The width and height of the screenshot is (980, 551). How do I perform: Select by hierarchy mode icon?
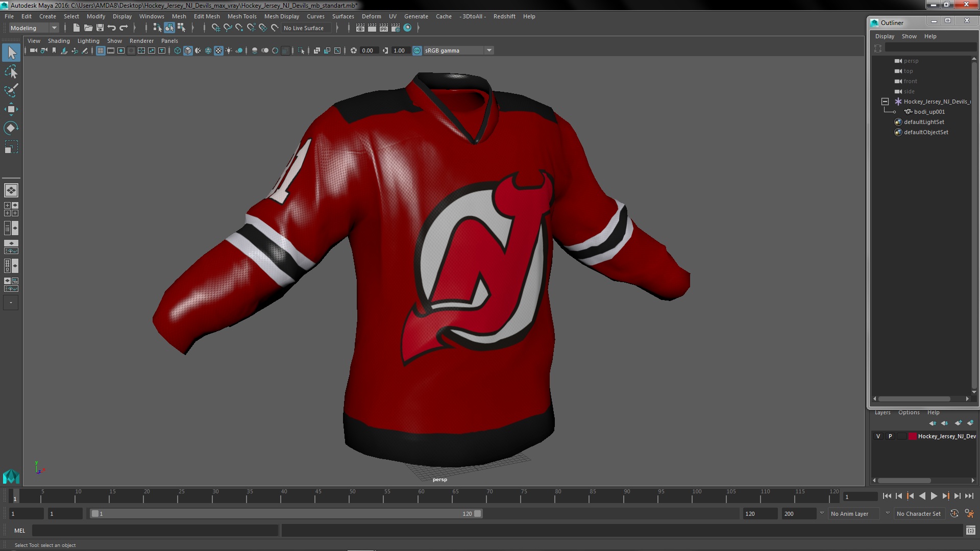[x=157, y=28]
